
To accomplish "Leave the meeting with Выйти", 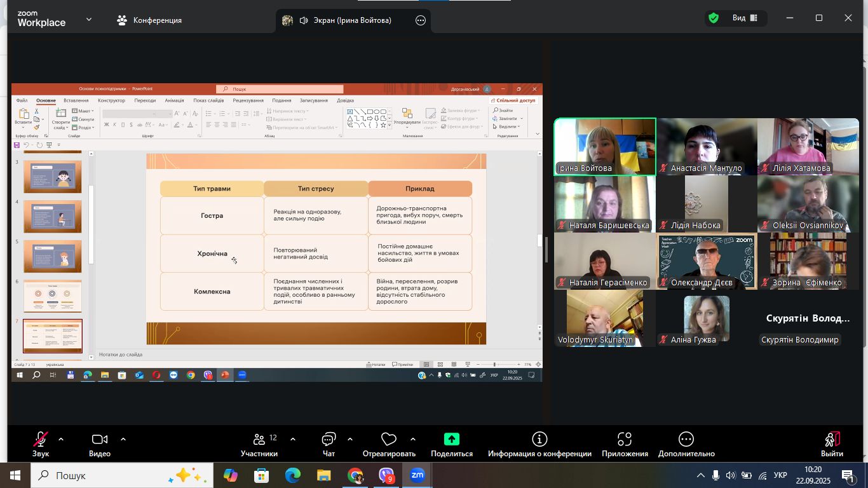I will coord(831,444).
